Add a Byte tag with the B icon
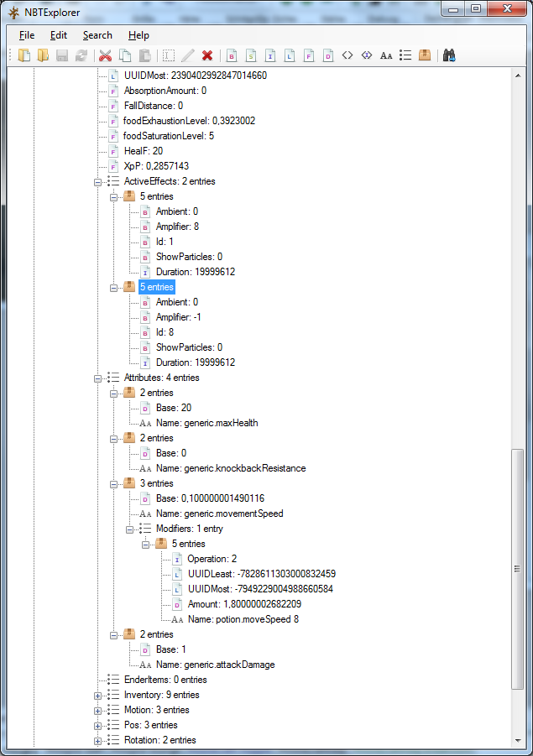 tap(232, 55)
